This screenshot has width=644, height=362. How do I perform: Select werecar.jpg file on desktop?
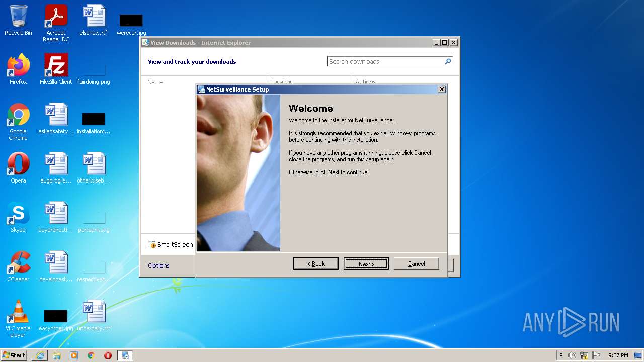coord(131,24)
